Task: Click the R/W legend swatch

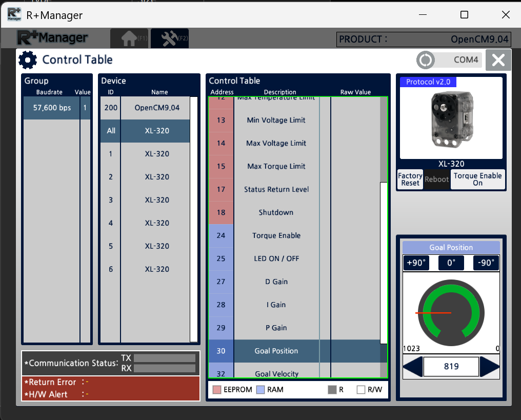Action: pyautogui.click(x=361, y=390)
